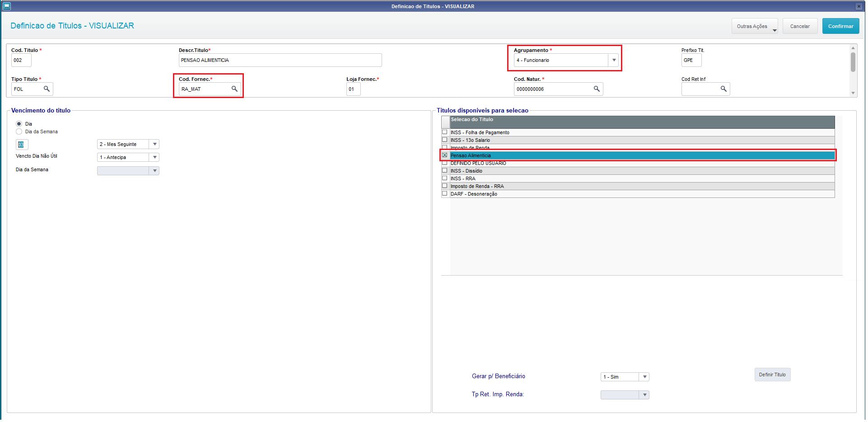
Task: Check Imposto de Renda - RRA checkbox
Action: [445, 186]
